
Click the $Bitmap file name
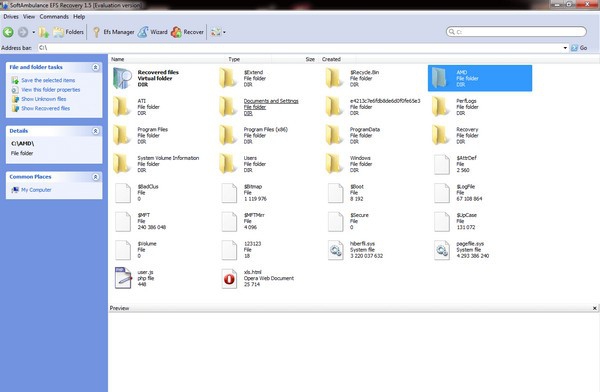(253, 187)
